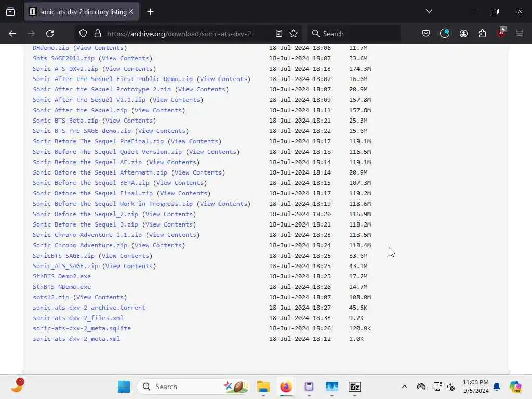Download Sonic BTS Beta.zip
532x399 pixels.
click(65, 121)
